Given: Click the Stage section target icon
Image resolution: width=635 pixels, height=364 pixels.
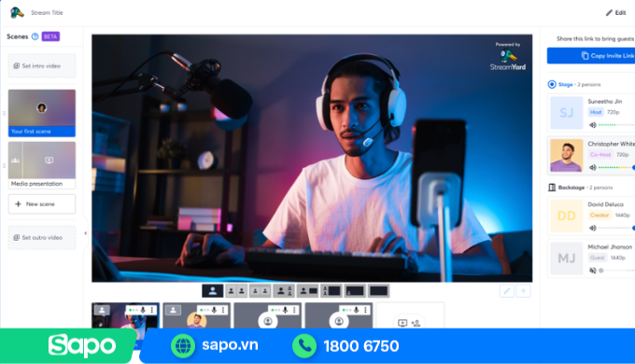Looking at the screenshot, I should tap(552, 84).
